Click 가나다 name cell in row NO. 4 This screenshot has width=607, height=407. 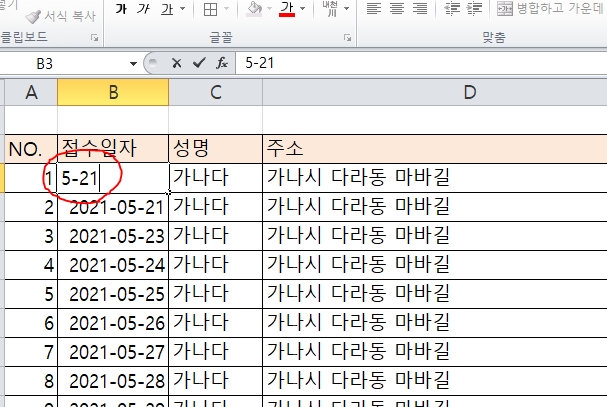(216, 265)
